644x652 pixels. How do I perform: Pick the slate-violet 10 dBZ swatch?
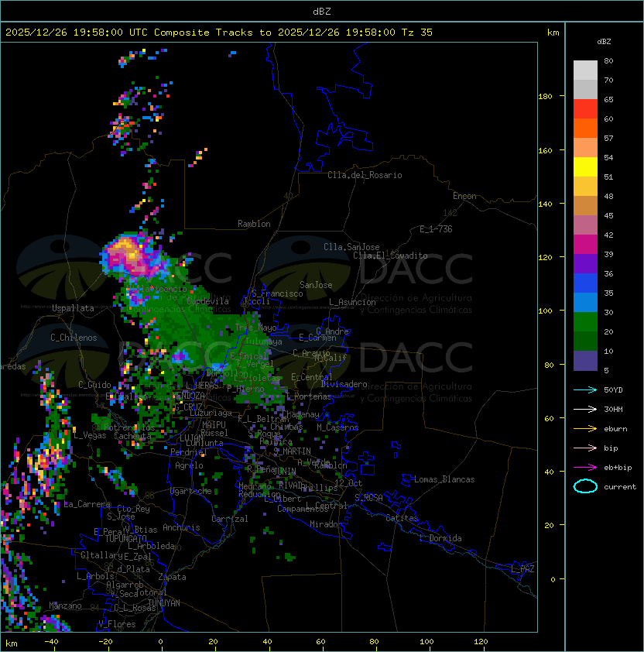(585, 361)
